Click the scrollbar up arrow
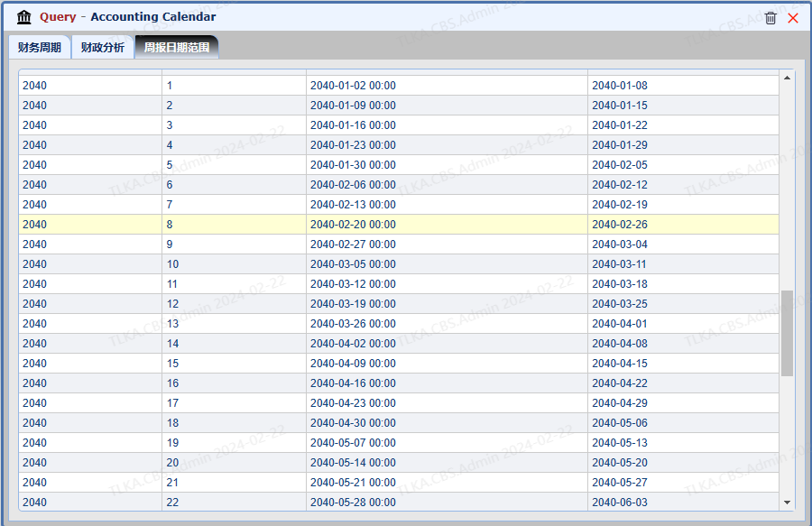This screenshot has height=526, width=812. 787,78
